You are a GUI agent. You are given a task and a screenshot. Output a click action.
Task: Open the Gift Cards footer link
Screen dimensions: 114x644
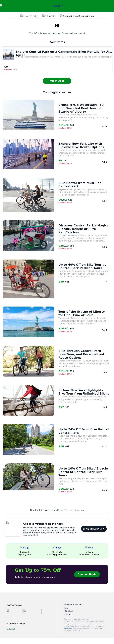(x=69, y=611)
